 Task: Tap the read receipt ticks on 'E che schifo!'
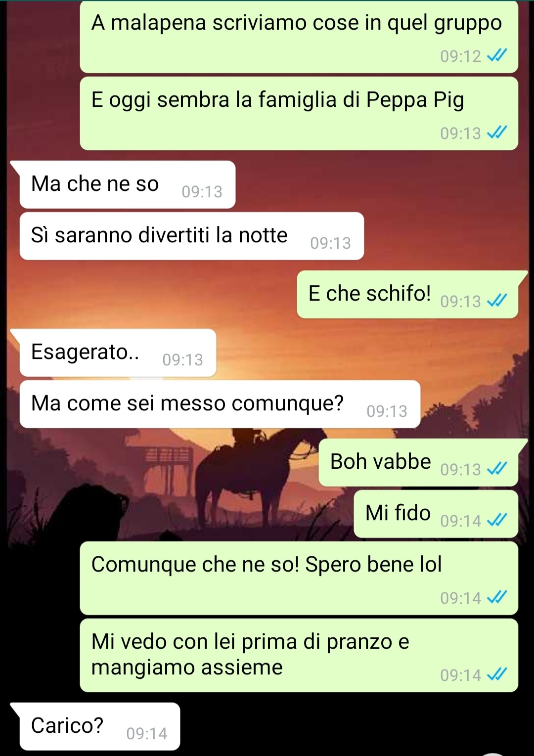pos(496,301)
